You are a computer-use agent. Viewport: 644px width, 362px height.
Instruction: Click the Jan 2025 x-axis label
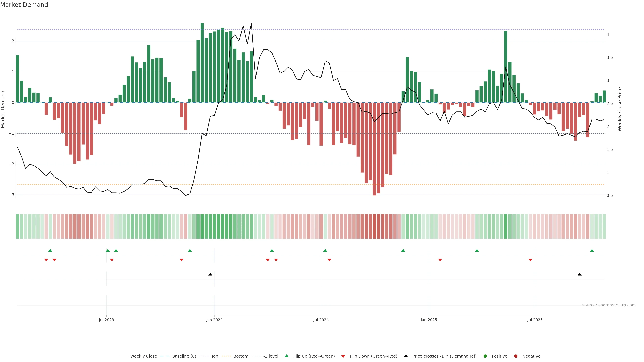pos(429,320)
